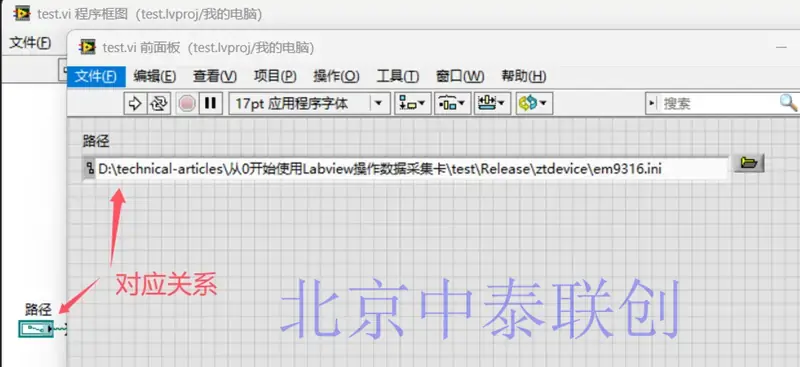Open the Align Objects dropdown

[413, 104]
